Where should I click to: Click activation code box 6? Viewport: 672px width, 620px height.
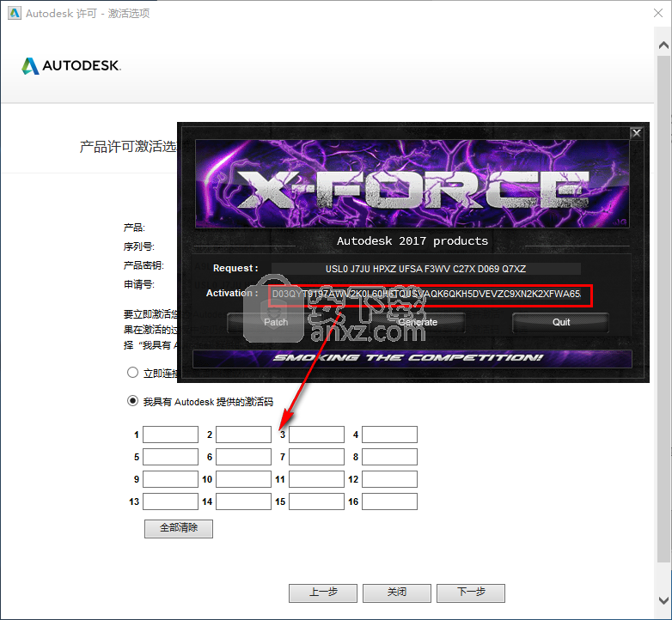(x=243, y=457)
